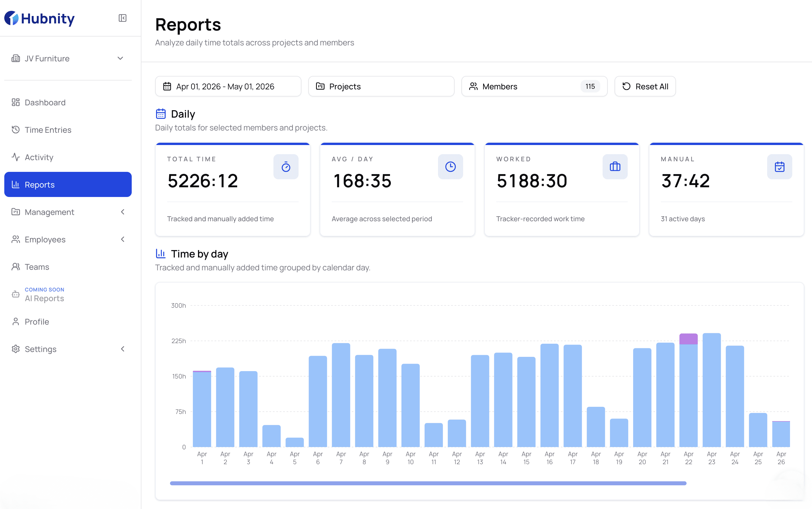Open the Projects filter dropdown
This screenshot has width=812, height=509.
click(x=381, y=86)
